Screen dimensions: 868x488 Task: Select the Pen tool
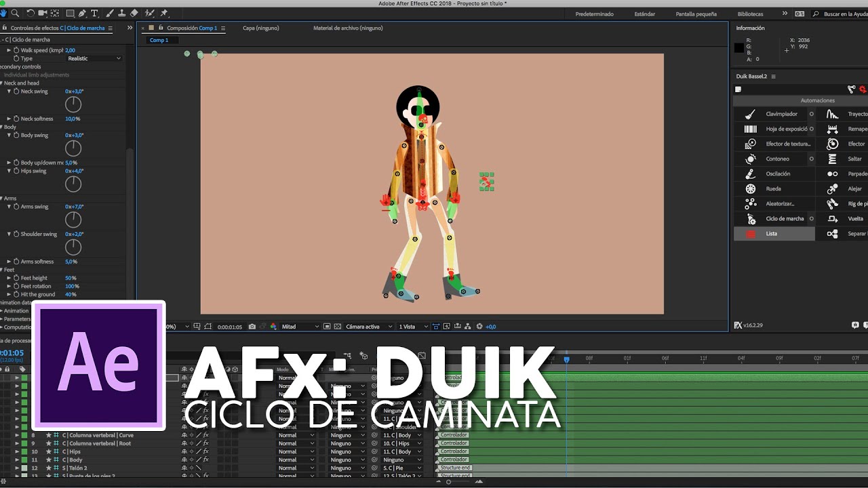click(82, 13)
